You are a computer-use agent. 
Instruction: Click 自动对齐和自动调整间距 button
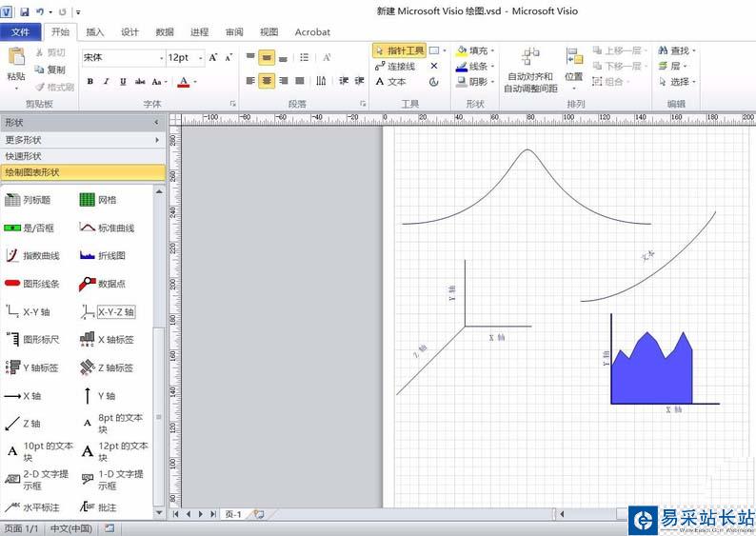530,69
